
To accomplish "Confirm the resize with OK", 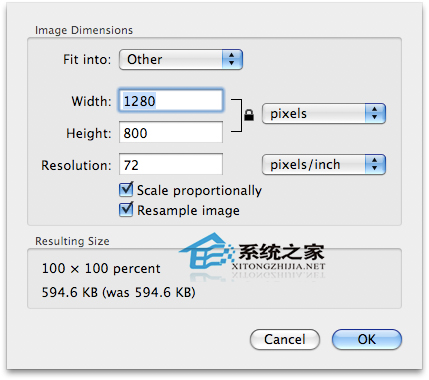I will 367,339.
